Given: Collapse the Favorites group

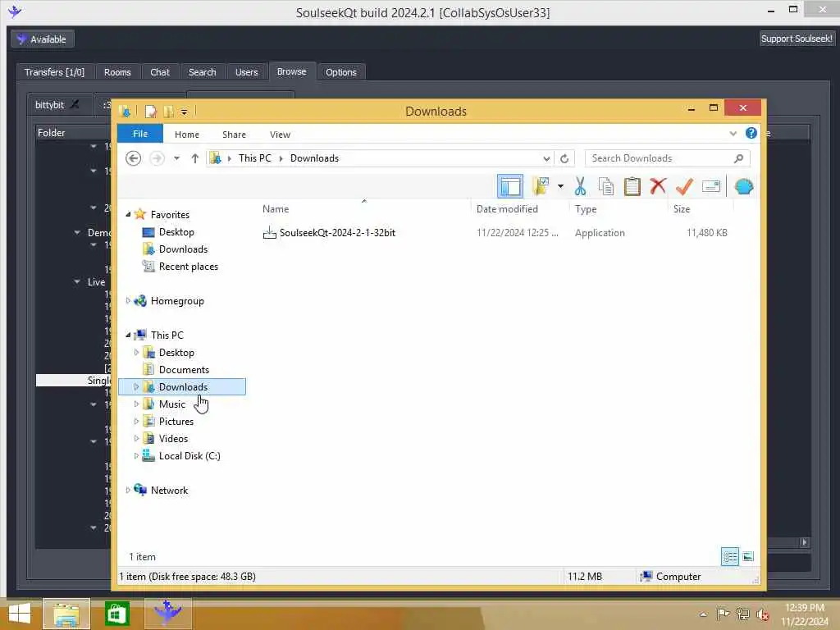Looking at the screenshot, I should [128, 214].
